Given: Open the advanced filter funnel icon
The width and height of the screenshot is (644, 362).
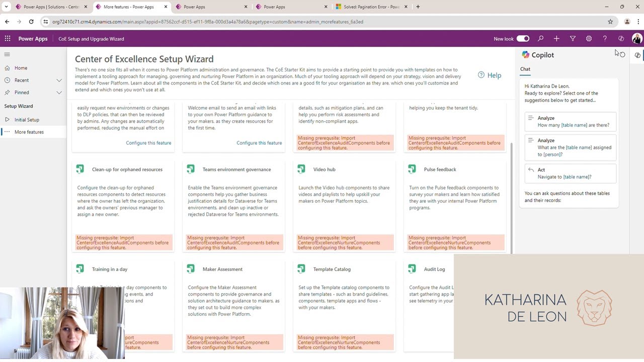Looking at the screenshot, I should point(573,39).
